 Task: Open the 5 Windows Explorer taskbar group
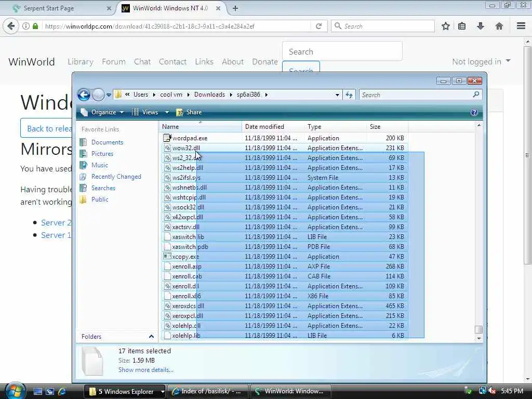(125, 392)
